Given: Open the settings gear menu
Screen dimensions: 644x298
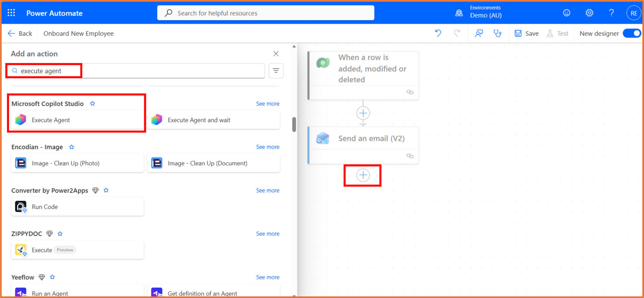Looking at the screenshot, I should tap(589, 13).
